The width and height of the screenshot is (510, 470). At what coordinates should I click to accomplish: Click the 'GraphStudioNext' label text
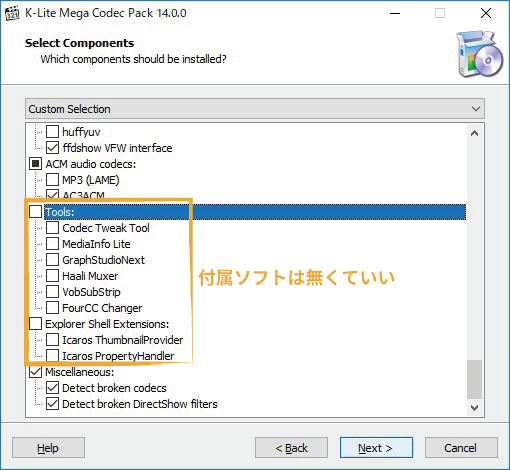click(104, 260)
